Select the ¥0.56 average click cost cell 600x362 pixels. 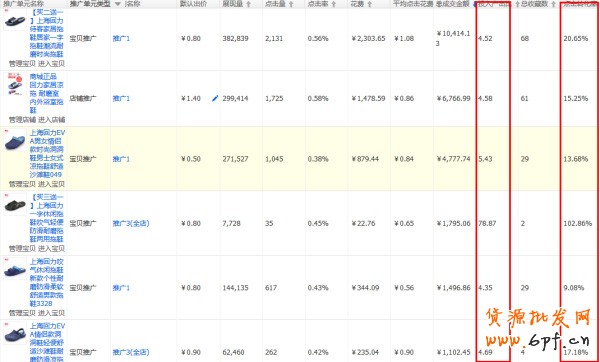pyautogui.click(x=404, y=288)
